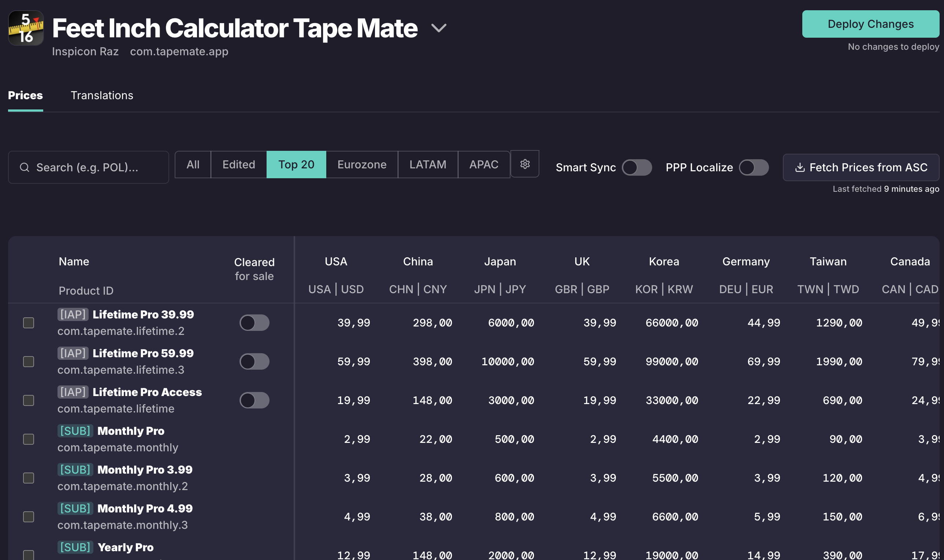Click product ID com.tapemate.monthly.3
944x560 pixels.
pyautogui.click(x=122, y=525)
